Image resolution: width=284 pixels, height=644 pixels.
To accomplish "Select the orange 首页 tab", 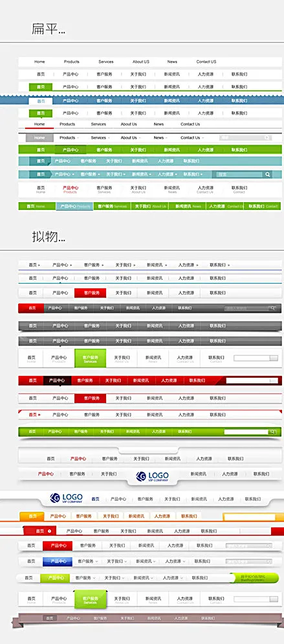I will click(32, 516).
